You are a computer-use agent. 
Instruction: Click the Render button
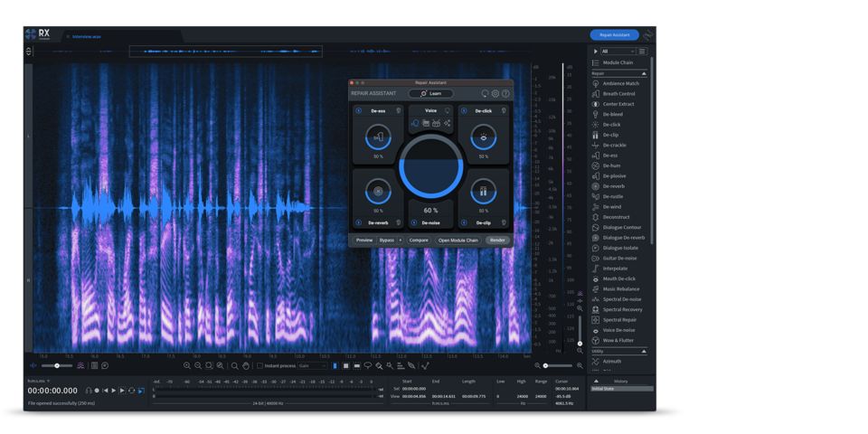point(497,241)
